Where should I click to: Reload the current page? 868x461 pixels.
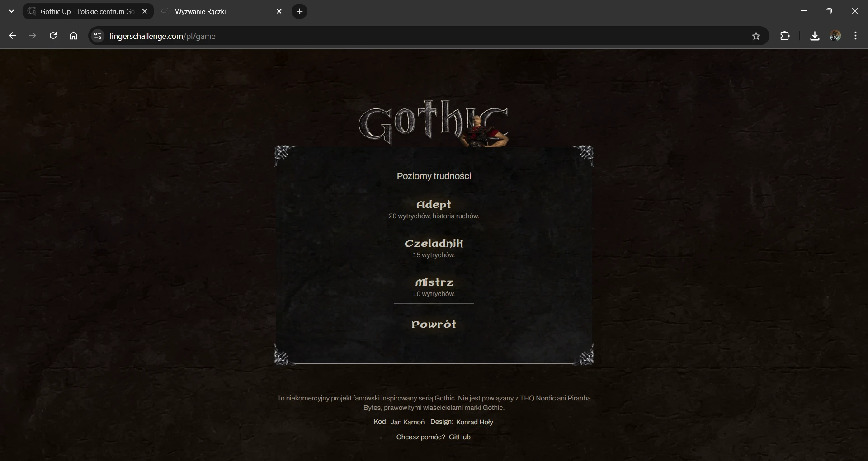tap(53, 36)
